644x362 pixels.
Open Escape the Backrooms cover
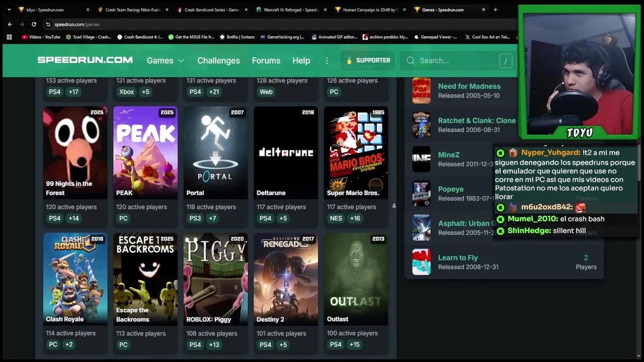click(x=145, y=279)
